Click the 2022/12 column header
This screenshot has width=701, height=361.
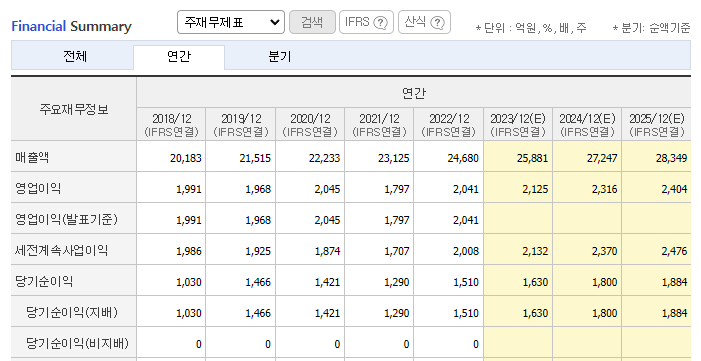449,125
